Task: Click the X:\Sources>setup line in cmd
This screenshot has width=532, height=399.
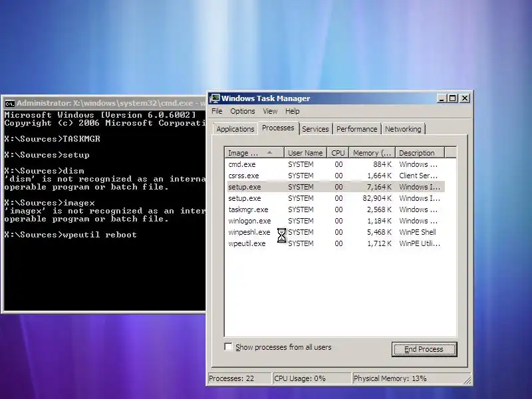Action: 47,155
